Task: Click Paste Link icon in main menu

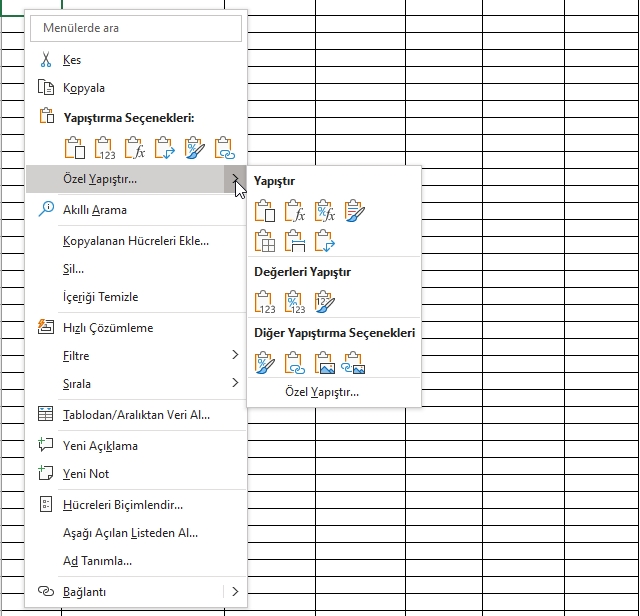Action: coord(225,147)
